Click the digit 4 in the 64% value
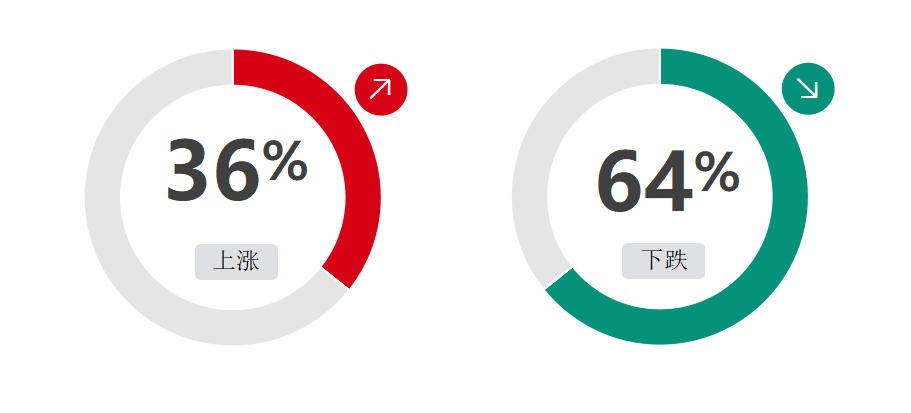 point(669,182)
